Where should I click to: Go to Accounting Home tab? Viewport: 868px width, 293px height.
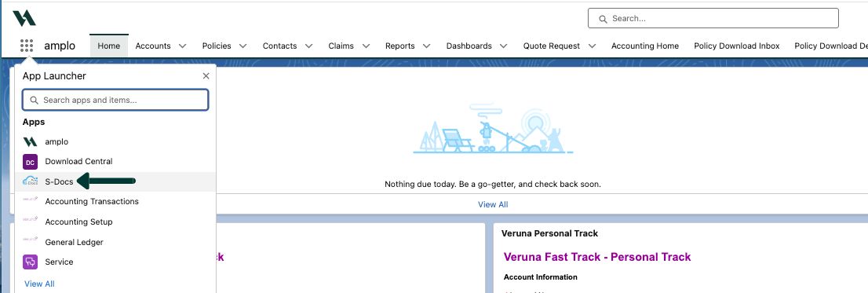[x=645, y=46]
